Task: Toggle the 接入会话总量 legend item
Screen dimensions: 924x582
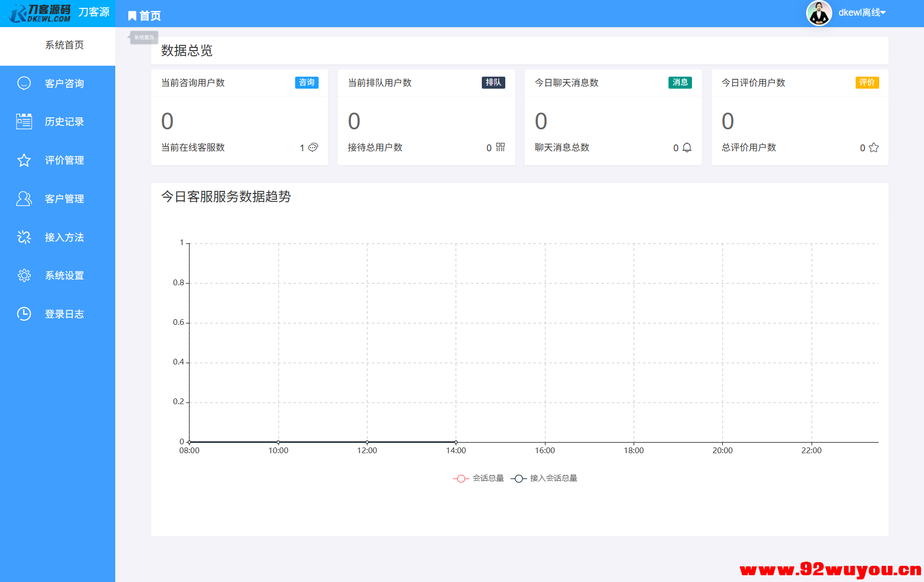Action: [547, 478]
